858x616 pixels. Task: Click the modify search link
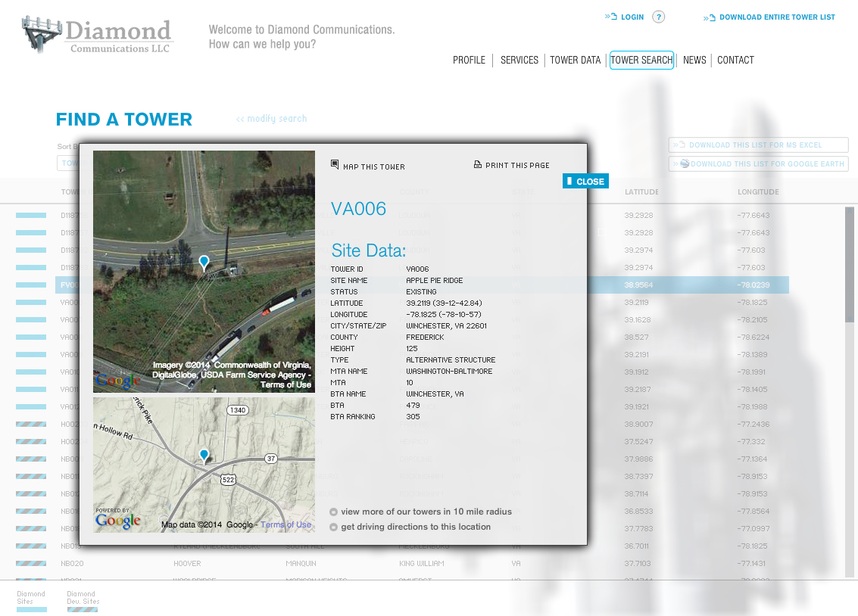point(271,119)
